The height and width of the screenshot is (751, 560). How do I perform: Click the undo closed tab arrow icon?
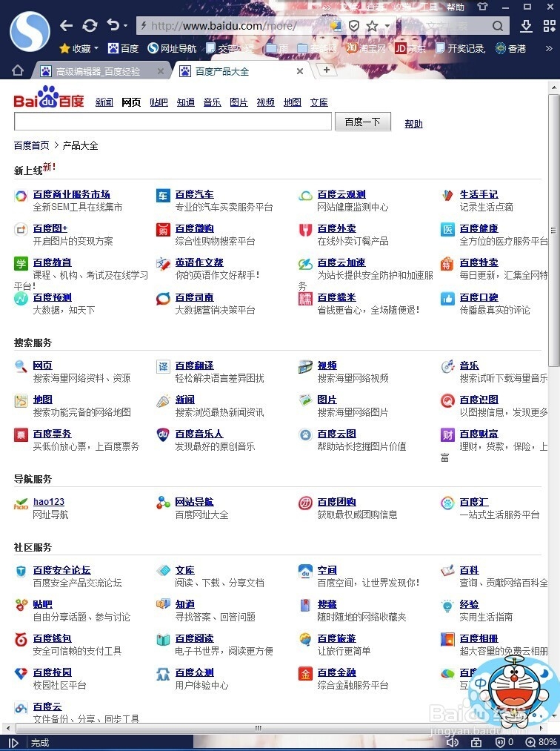click(x=113, y=24)
